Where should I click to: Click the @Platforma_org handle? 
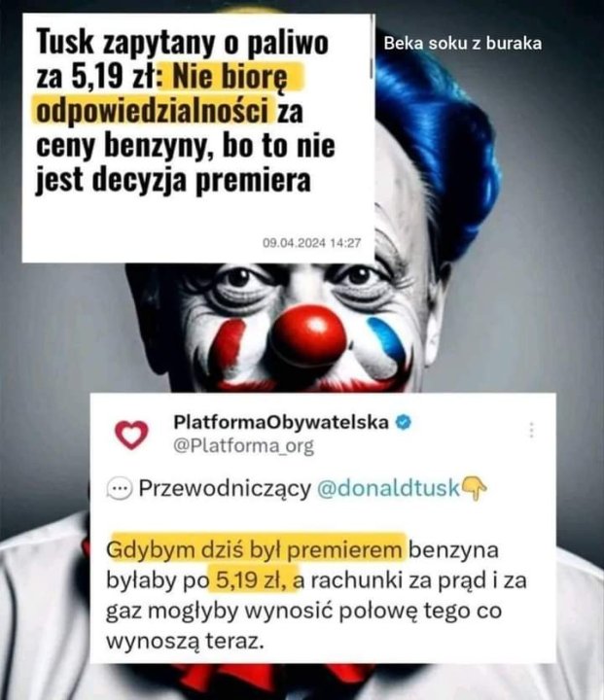coord(243,446)
